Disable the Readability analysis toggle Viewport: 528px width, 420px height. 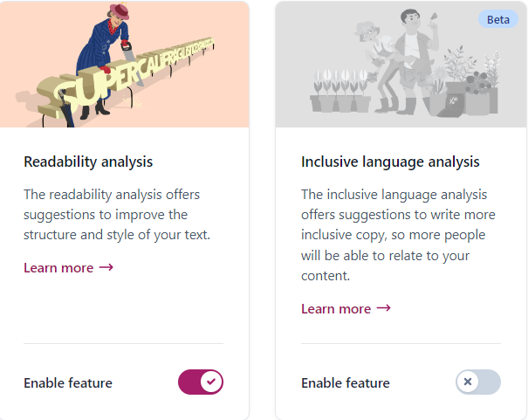201,382
